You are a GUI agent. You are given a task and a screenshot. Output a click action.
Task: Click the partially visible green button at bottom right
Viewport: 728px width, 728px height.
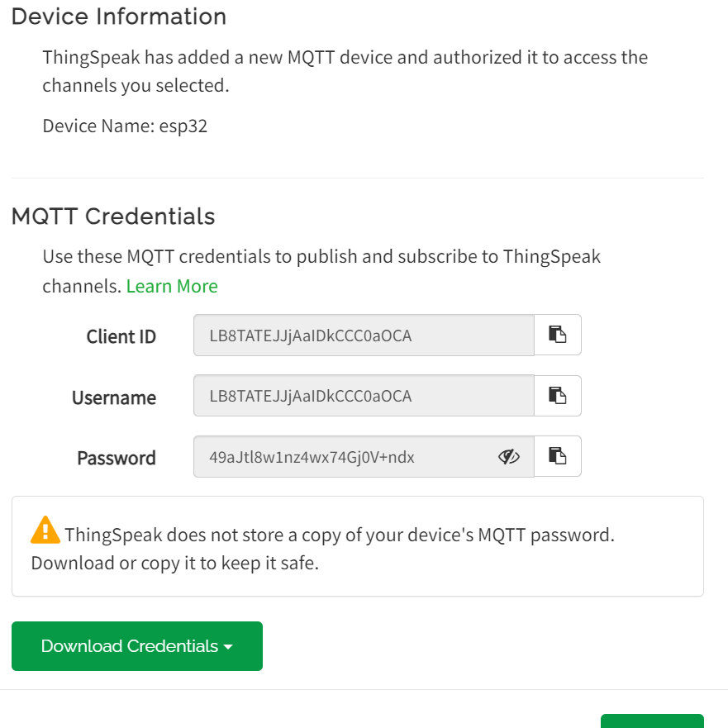651,721
